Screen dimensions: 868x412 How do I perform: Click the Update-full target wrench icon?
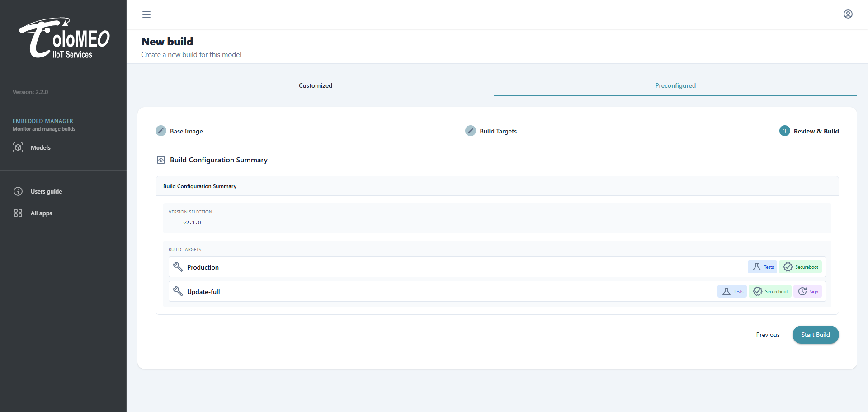pos(178,291)
